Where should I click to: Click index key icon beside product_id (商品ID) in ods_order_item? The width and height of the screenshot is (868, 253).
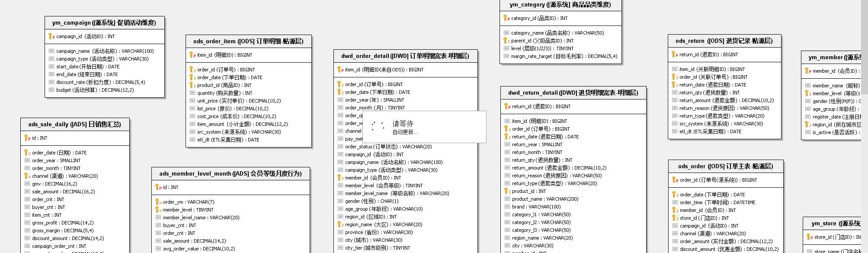point(192,85)
